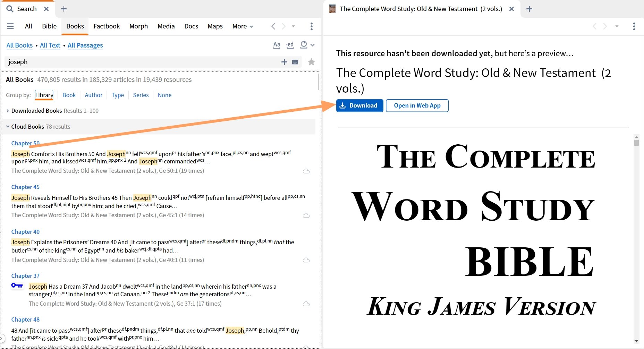644x349 pixels.
Task: Group results by Type
Action: pos(118,95)
